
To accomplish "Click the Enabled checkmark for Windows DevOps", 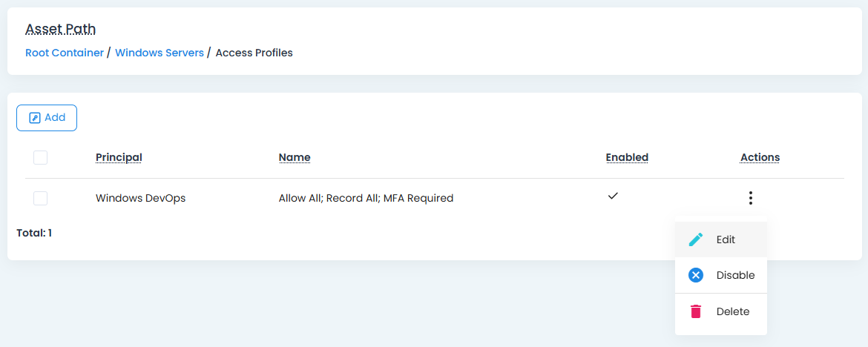I will coord(613,196).
